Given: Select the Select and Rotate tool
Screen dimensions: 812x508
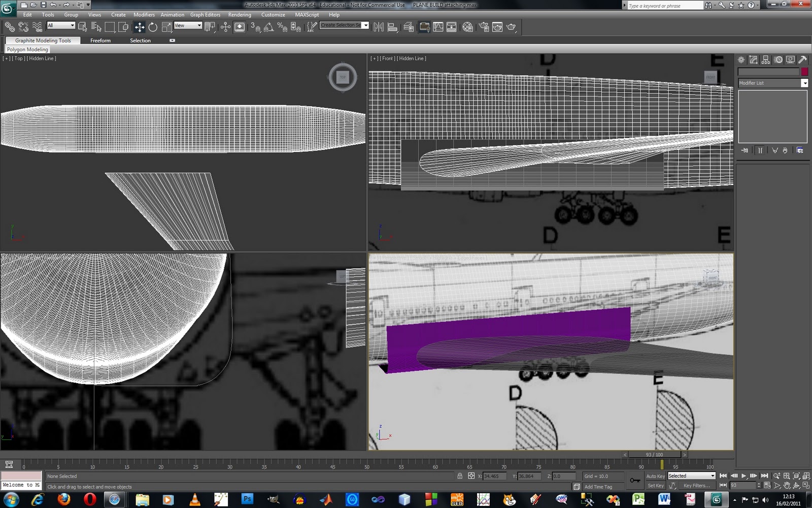Looking at the screenshot, I should point(152,27).
